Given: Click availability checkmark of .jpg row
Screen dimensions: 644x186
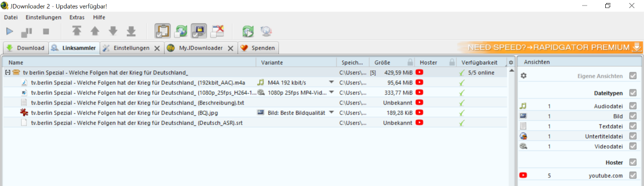Looking at the screenshot, I should 462,113.
